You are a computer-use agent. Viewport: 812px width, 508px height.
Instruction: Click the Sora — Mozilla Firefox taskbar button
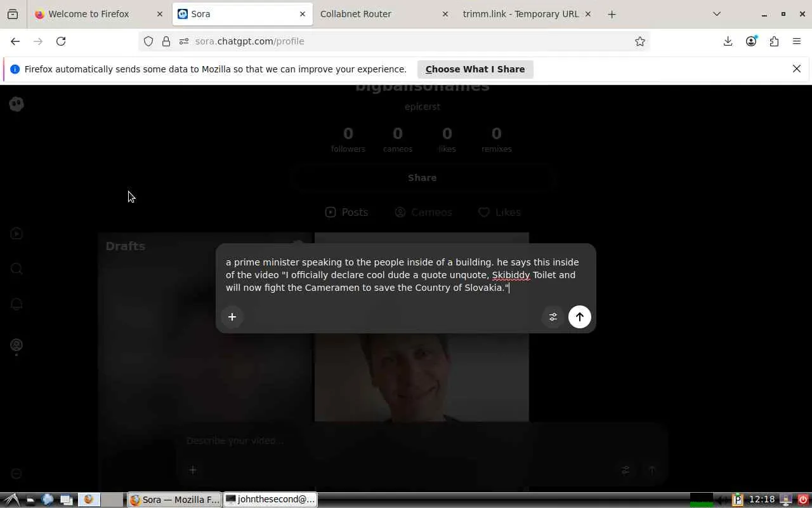coord(174,500)
